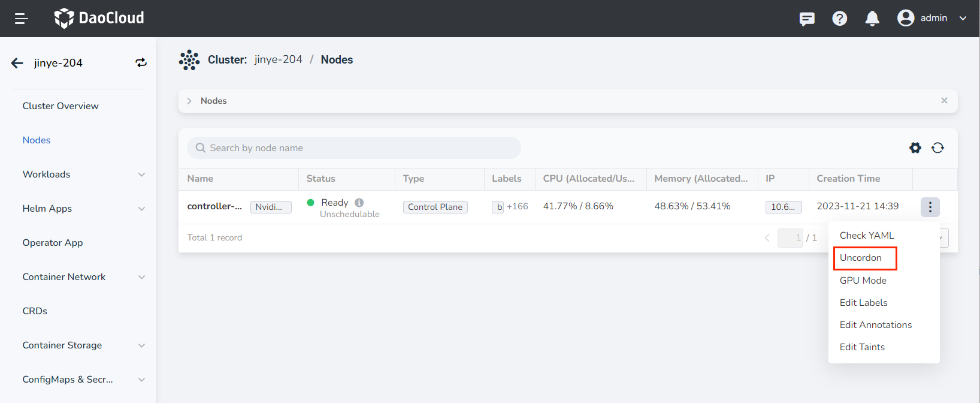Click the info icon next to Ready
The image size is (980, 403).
[x=359, y=203]
